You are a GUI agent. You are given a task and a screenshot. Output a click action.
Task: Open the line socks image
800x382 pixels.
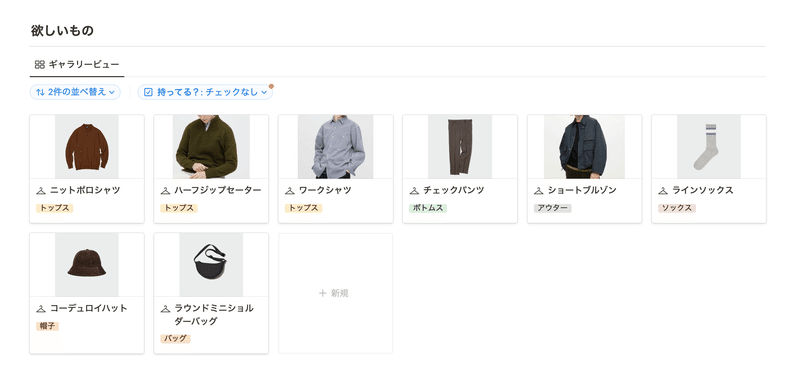pos(709,147)
